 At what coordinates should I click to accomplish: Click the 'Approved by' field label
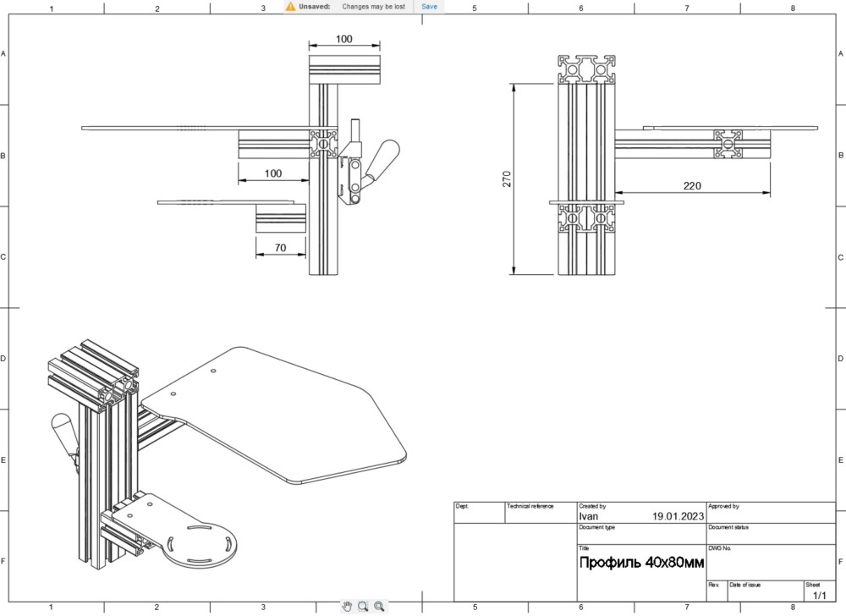click(x=723, y=506)
